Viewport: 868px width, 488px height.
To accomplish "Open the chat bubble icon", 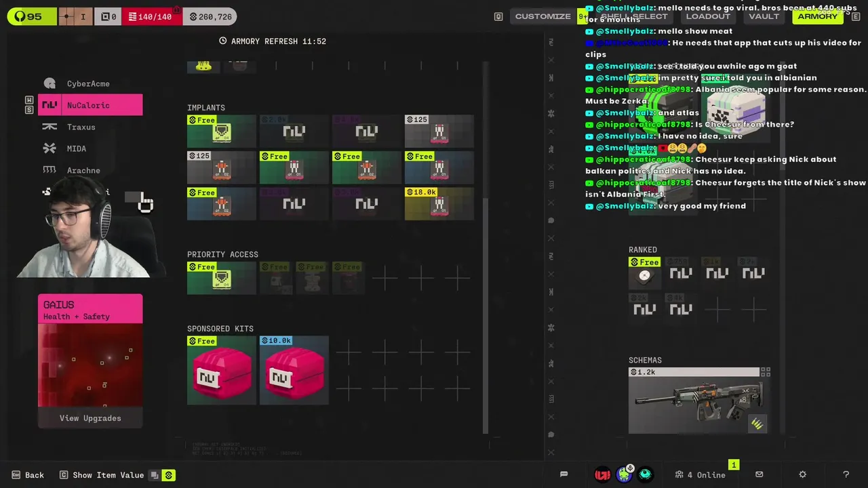I will click(x=564, y=474).
